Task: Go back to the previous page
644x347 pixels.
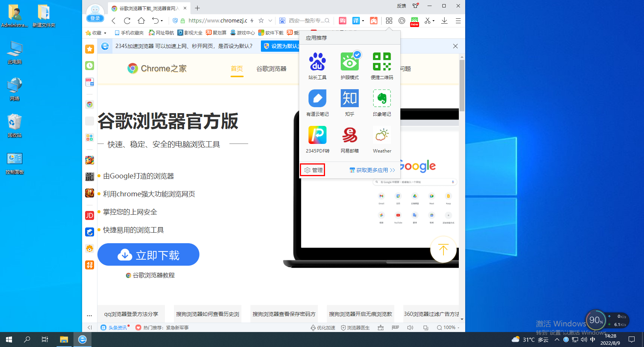Action: click(114, 21)
